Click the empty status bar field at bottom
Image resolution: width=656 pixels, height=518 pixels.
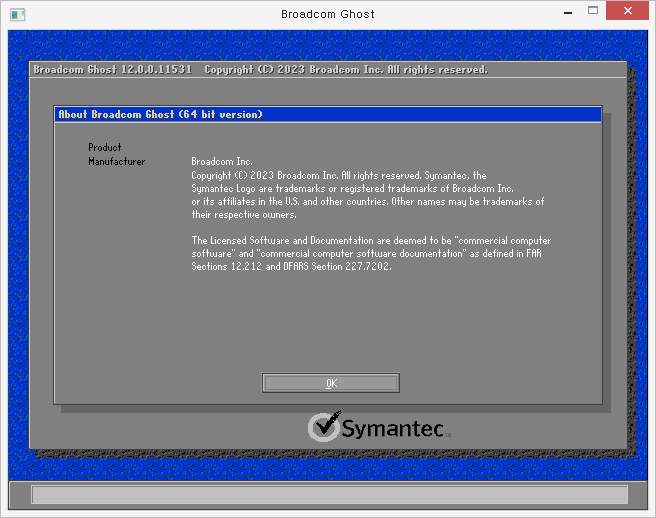pyautogui.click(x=329, y=495)
